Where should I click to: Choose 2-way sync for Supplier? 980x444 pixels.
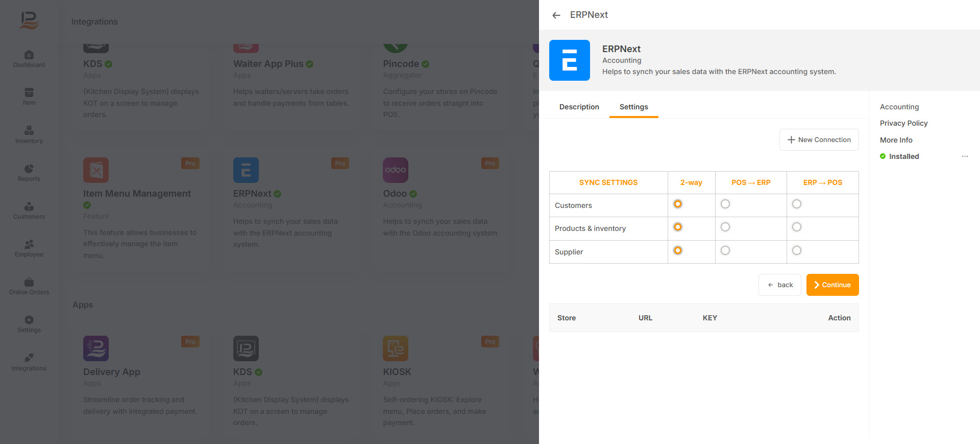677,250
